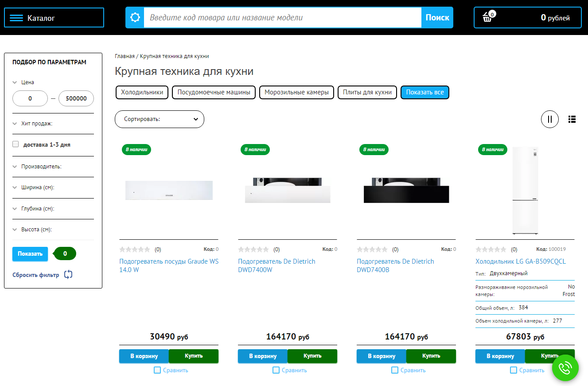Click the Общий объем, л: 384 row
Image resolution: width=588 pixels, height=386 pixels.
coord(525,308)
